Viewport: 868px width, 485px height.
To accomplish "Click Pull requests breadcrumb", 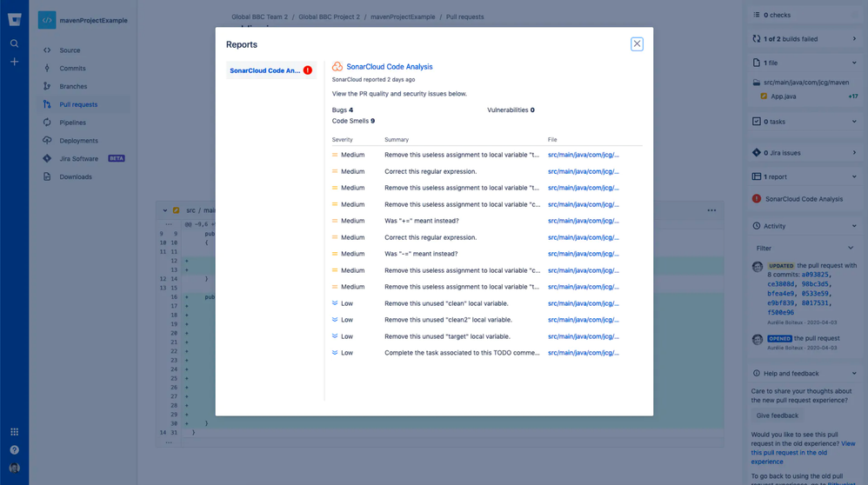I will click(465, 17).
